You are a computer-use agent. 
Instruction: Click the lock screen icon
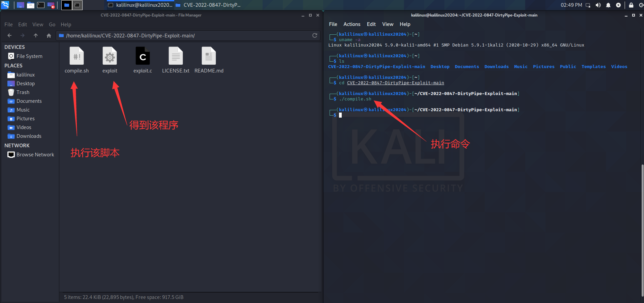pos(631,5)
